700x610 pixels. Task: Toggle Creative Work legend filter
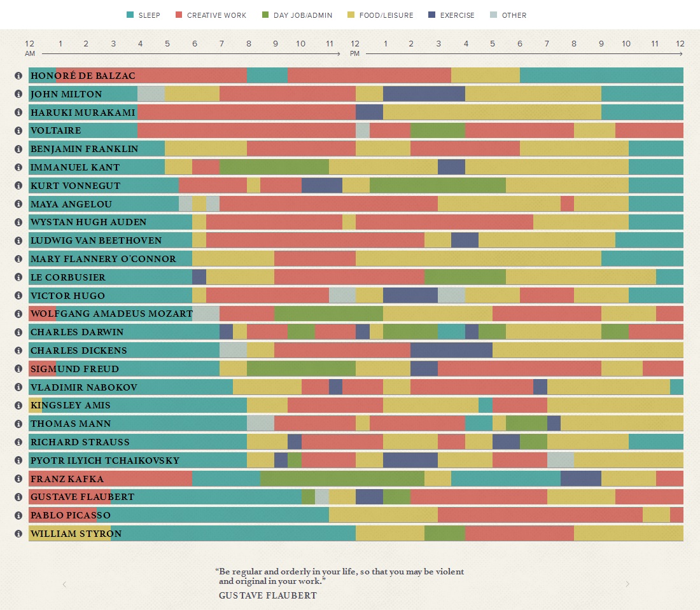[x=211, y=15]
